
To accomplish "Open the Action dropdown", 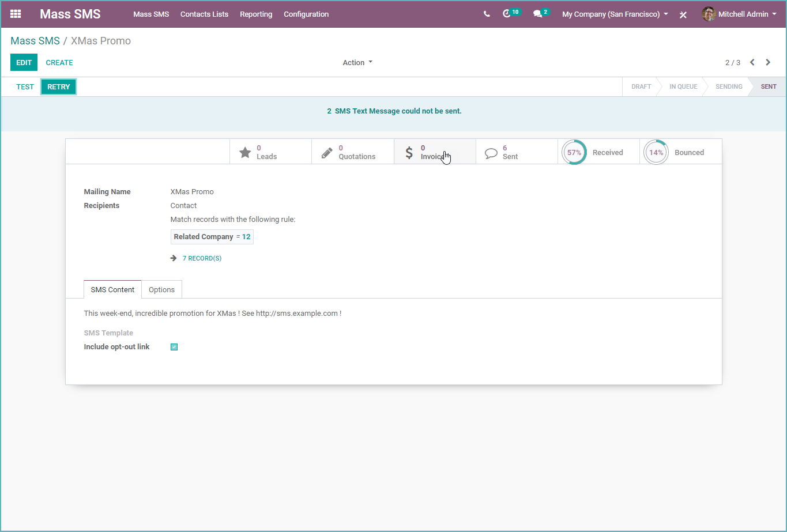I will pos(357,62).
